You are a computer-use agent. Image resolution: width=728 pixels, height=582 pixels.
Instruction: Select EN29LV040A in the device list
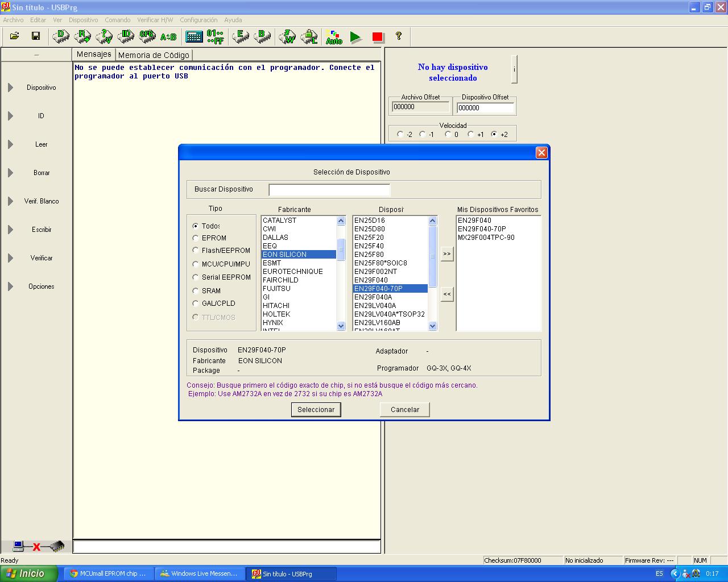coord(390,306)
